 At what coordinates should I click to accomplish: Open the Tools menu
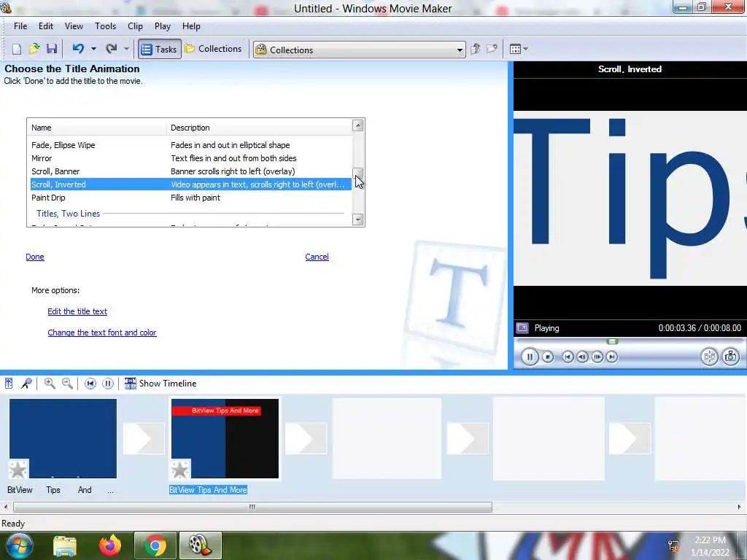105,26
